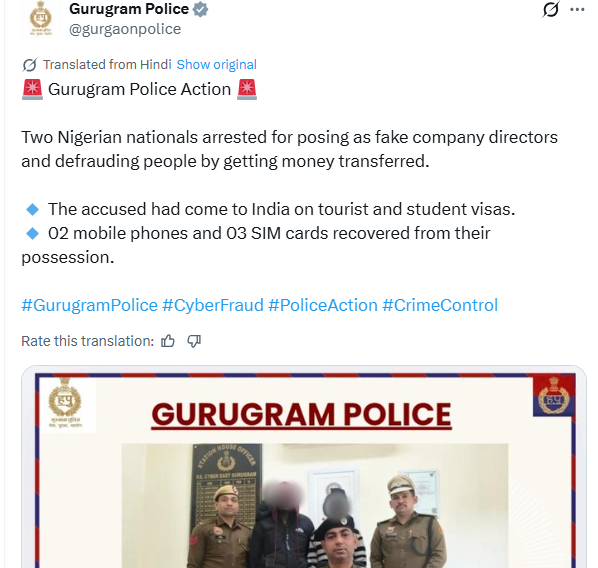Open the #CyberFraud hashtag
Screen dimensions: 598x568
tap(213, 305)
